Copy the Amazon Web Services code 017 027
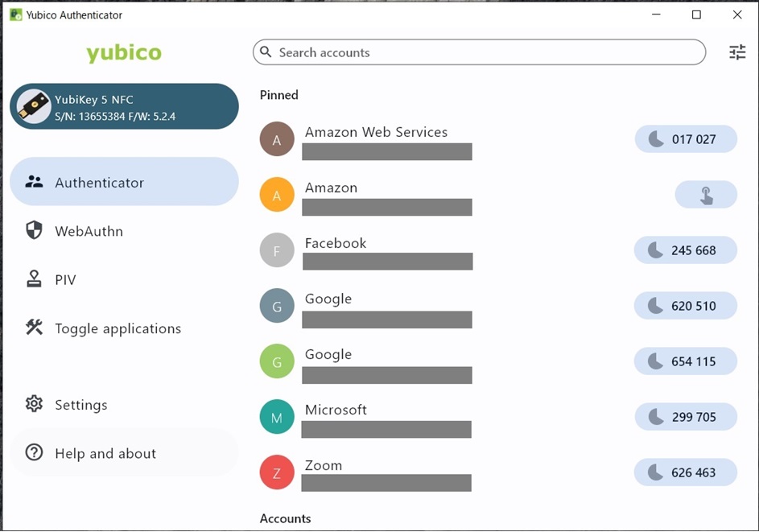This screenshot has width=759, height=532. pos(686,139)
